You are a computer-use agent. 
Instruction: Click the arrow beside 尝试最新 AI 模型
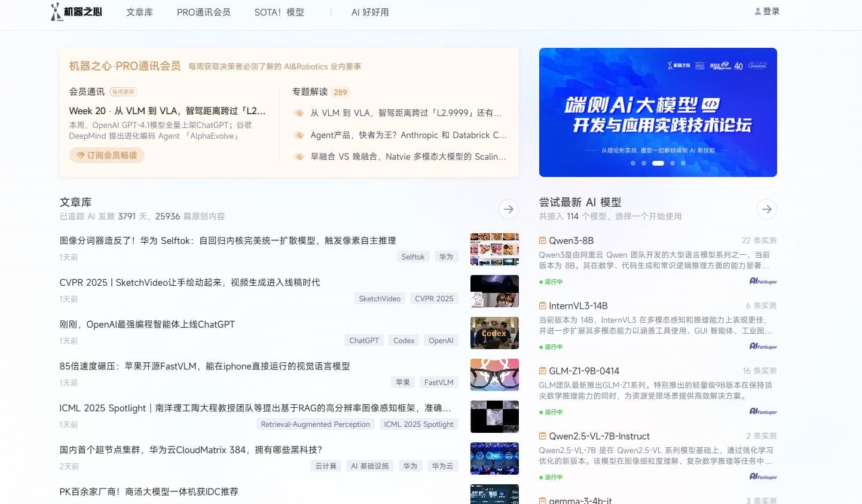pos(767,209)
